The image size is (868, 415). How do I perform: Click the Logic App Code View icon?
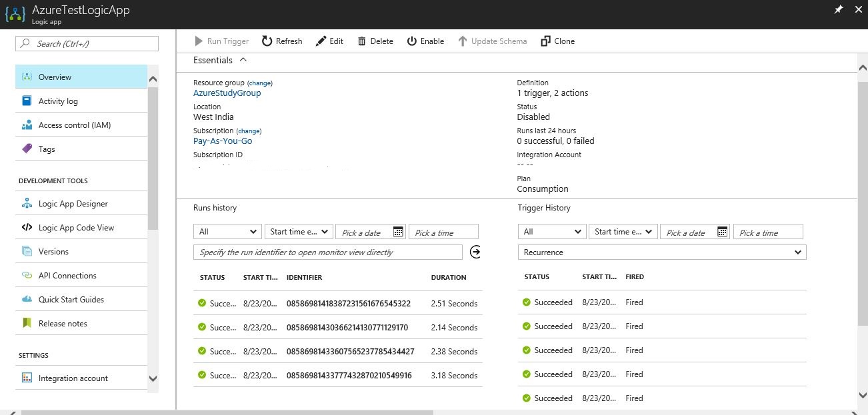tap(27, 228)
